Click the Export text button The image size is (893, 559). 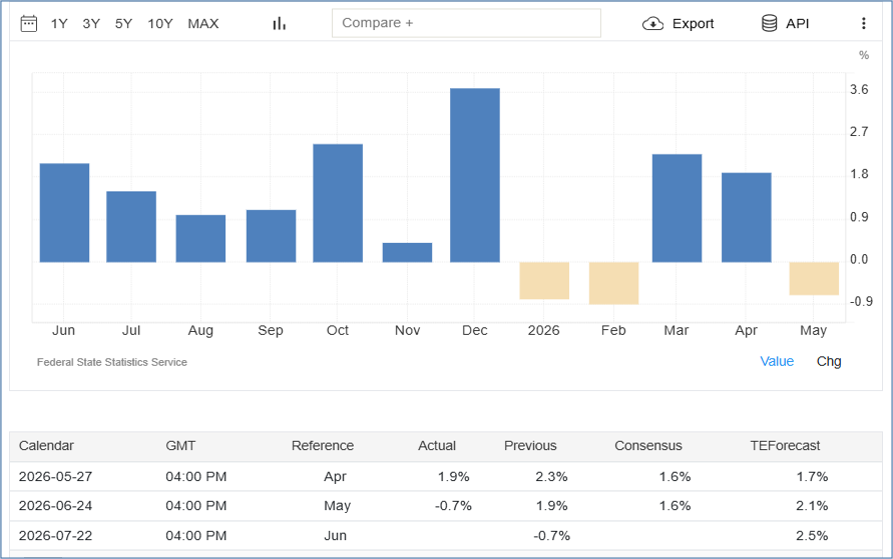point(693,24)
